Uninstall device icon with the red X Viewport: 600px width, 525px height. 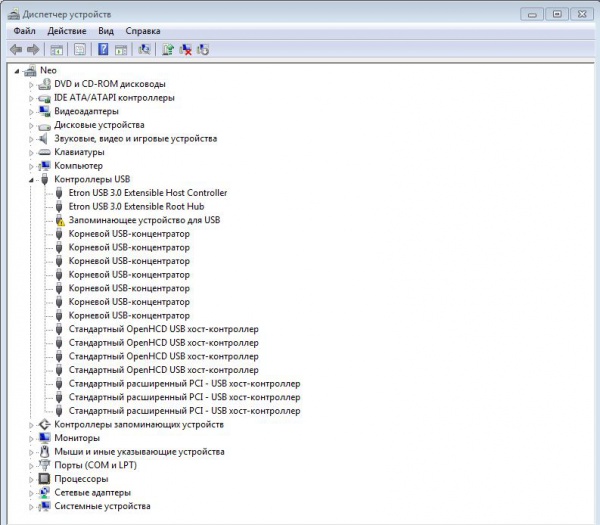pyautogui.click(x=186, y=49)
